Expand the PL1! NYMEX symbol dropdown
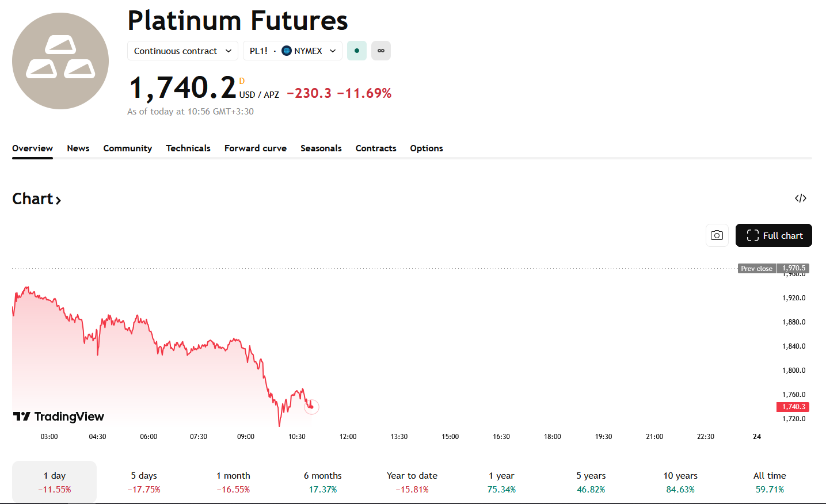 tap(292, 51)
